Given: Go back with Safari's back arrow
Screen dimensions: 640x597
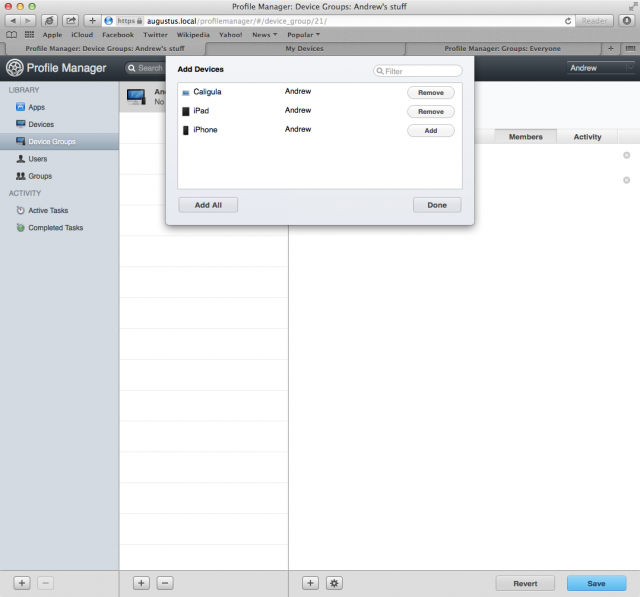Looking at the screenshot, I should [13, 20].
